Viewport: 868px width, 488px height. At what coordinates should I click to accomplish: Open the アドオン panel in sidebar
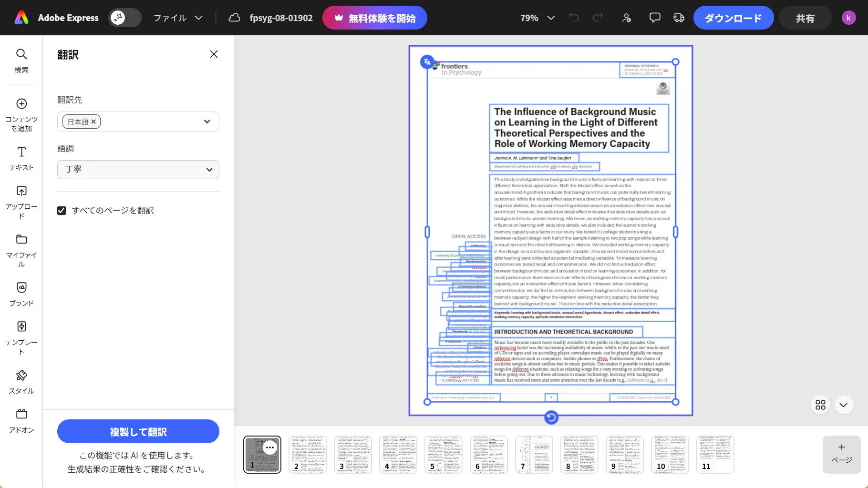coord(21,421)
